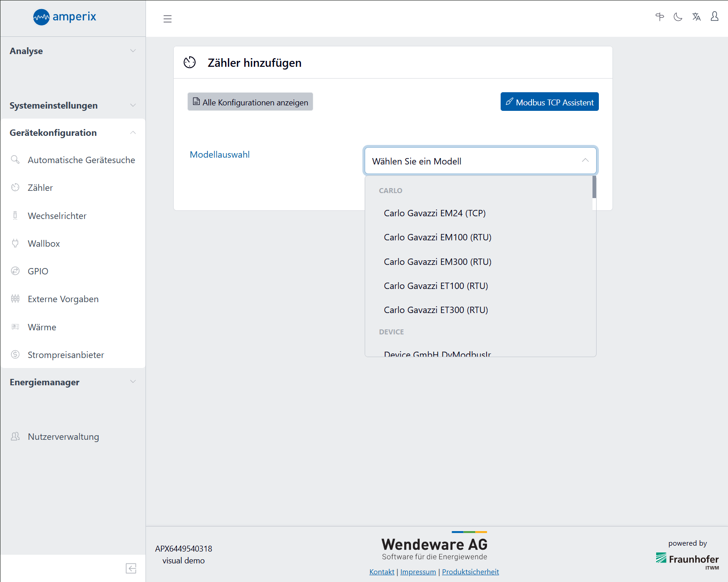
Task: Click the signpost icon in header
Action: (x=659, y=17)
